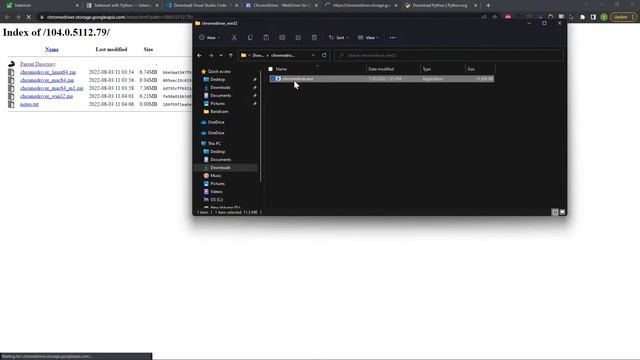Open Chrome extensions puzzle icon
Image resolution: width=640 pixels, height=360 pixels.
(582, 17)
